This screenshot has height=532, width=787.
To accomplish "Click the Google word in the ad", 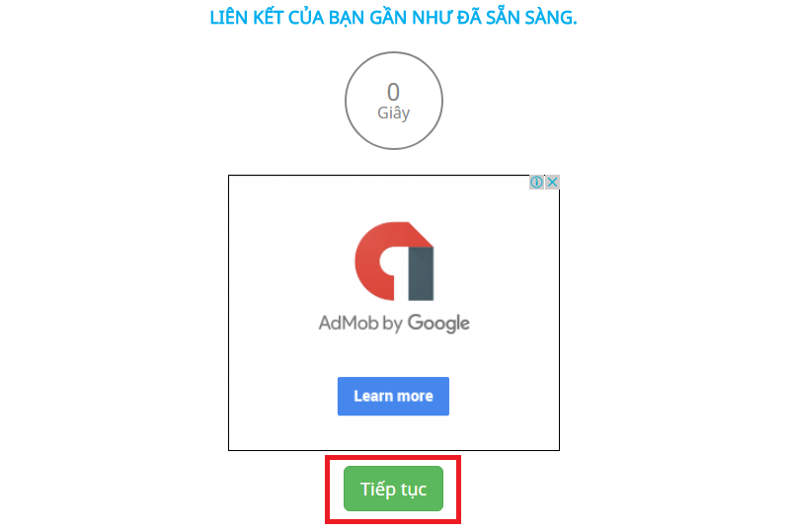I will coord(438,323).
